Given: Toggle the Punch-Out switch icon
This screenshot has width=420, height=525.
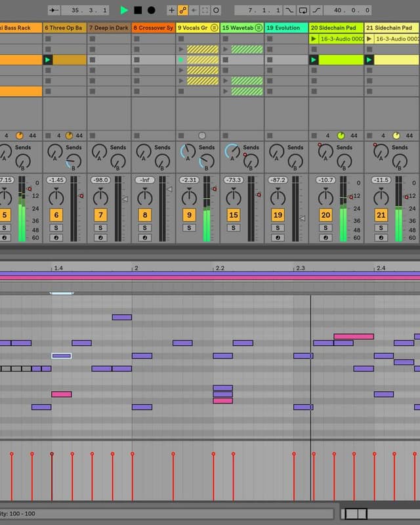Looking at the screenshot, I should [x=316, y=10].
